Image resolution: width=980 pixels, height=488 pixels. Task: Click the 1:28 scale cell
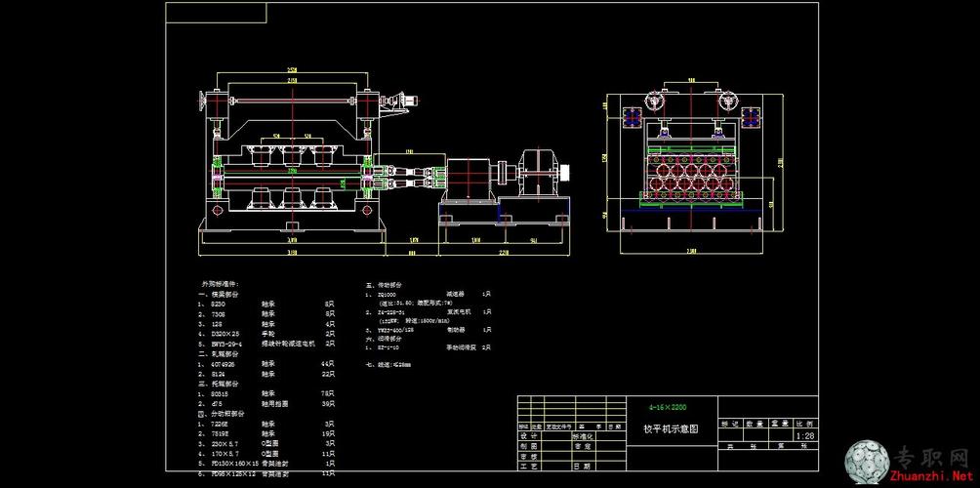805,435
